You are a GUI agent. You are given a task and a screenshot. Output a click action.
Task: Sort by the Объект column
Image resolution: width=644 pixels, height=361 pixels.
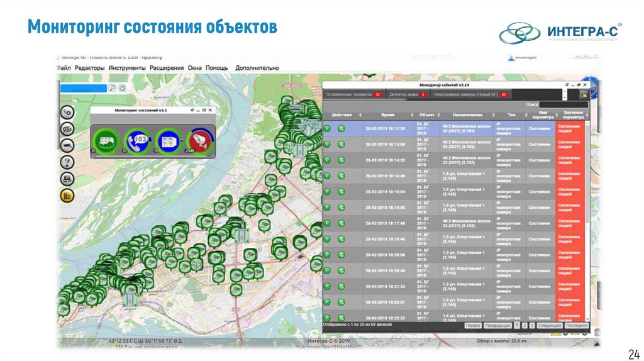[427, 115]
